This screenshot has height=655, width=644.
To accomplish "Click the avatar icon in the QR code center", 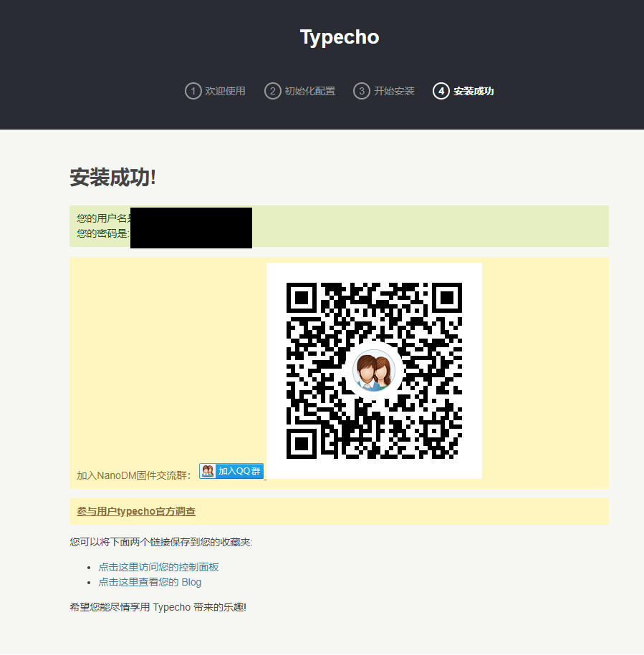I will [x=373, y=372].
